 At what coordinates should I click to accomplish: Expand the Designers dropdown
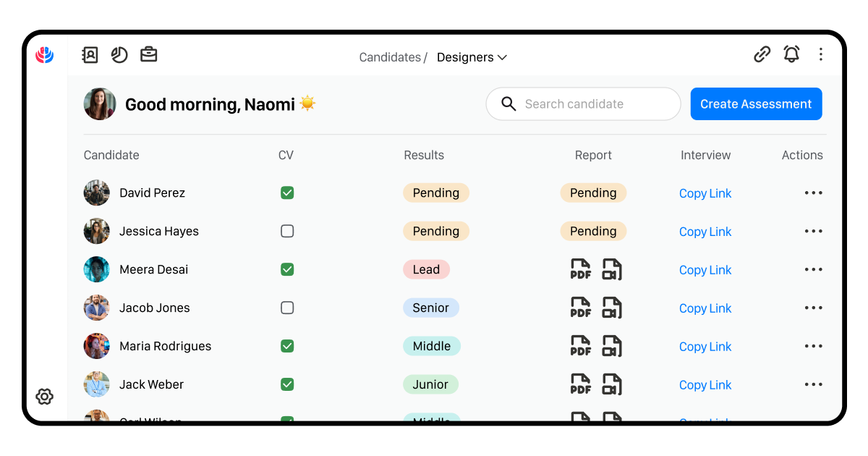[x=472, y=57]
